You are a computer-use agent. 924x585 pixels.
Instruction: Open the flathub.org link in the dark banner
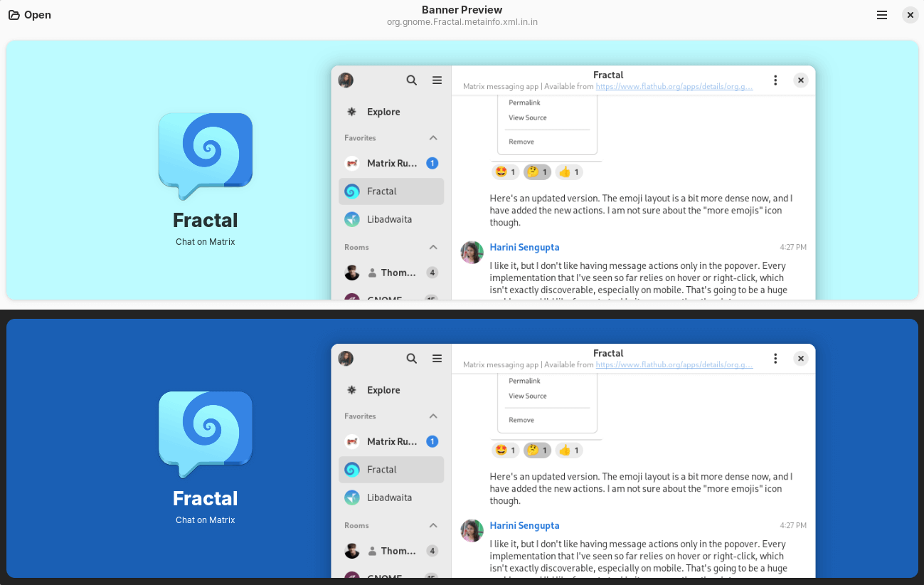pos(674,364)
